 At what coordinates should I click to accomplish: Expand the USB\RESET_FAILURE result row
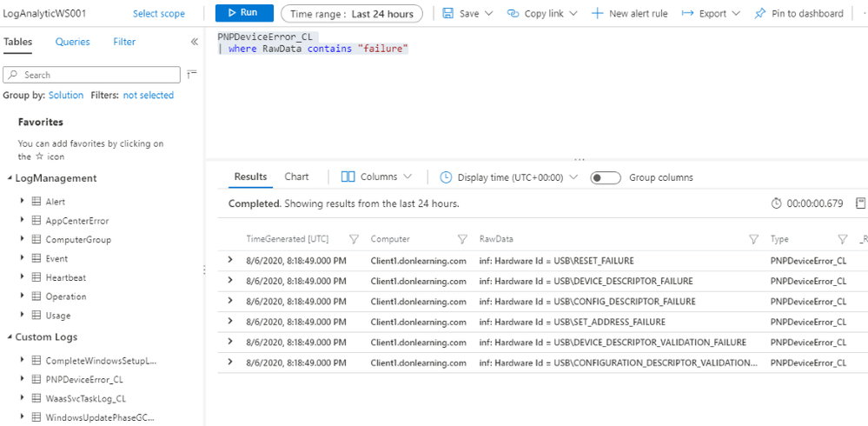pos(230,260)
